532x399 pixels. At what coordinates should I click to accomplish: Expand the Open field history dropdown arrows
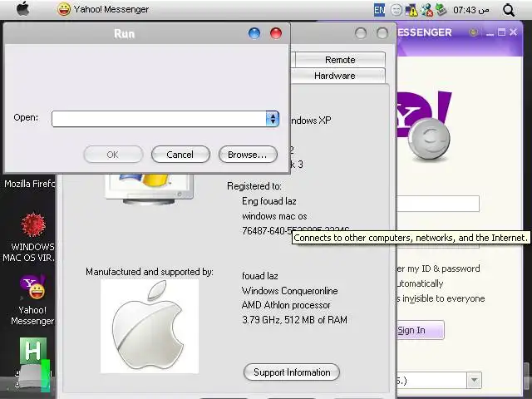coord(273,119)
